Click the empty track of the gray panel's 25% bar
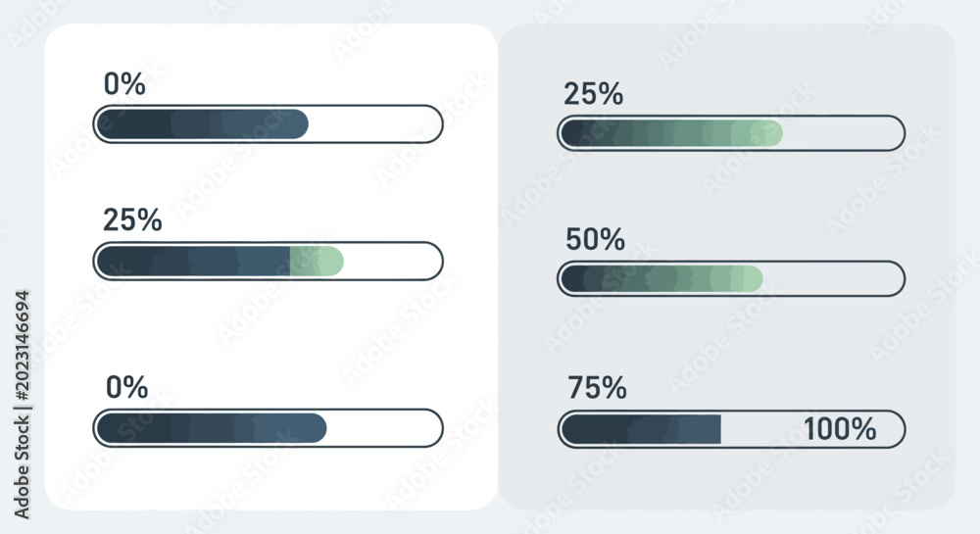The width and height of the screenshot is (980, 534). click(842, 133)
